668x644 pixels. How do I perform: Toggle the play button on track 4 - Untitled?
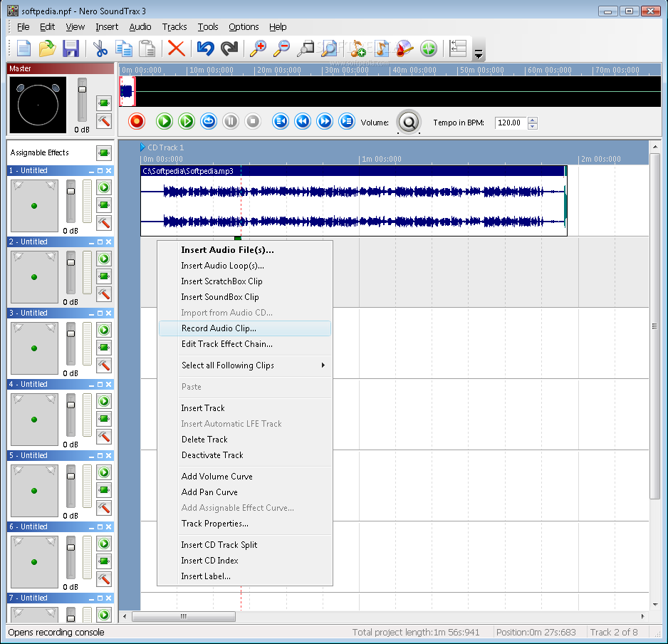104,401
